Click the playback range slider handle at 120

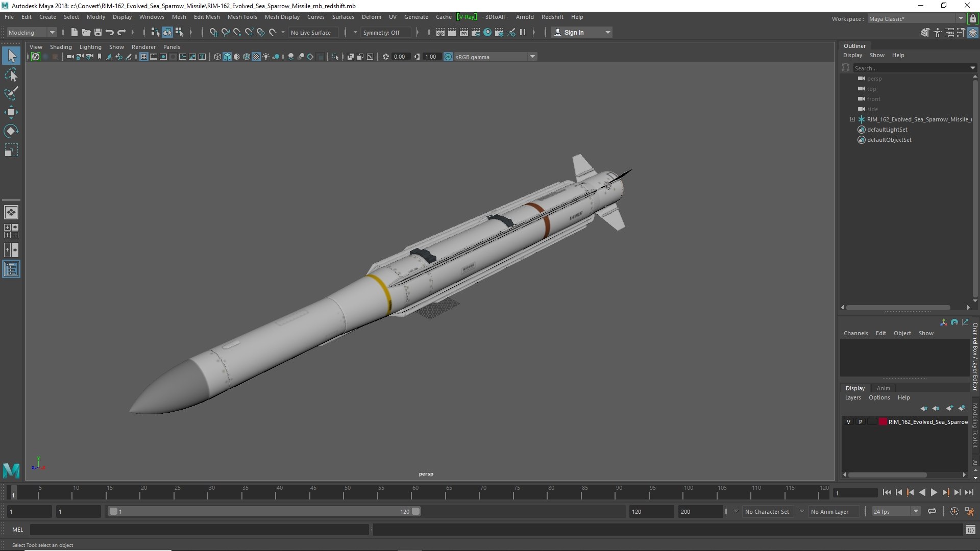[x=416, y=511]
